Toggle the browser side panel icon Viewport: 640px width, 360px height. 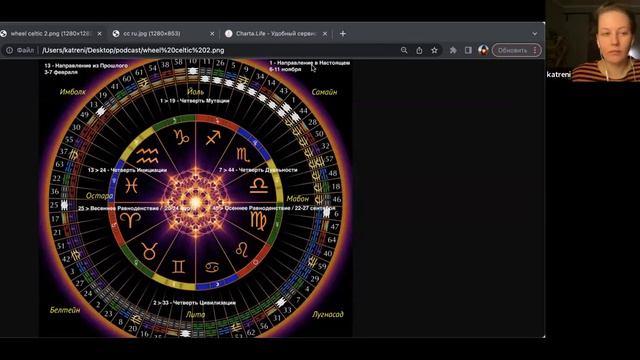point(468,50)
